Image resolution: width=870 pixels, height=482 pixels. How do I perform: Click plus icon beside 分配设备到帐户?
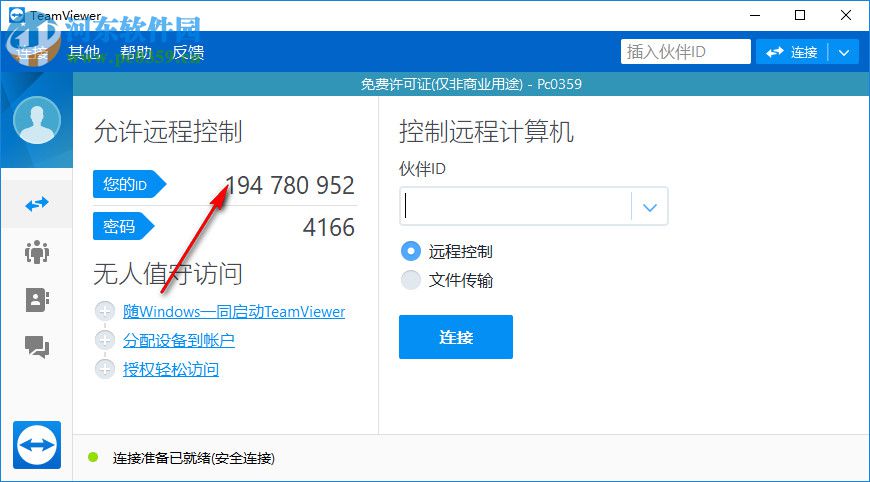105,339
